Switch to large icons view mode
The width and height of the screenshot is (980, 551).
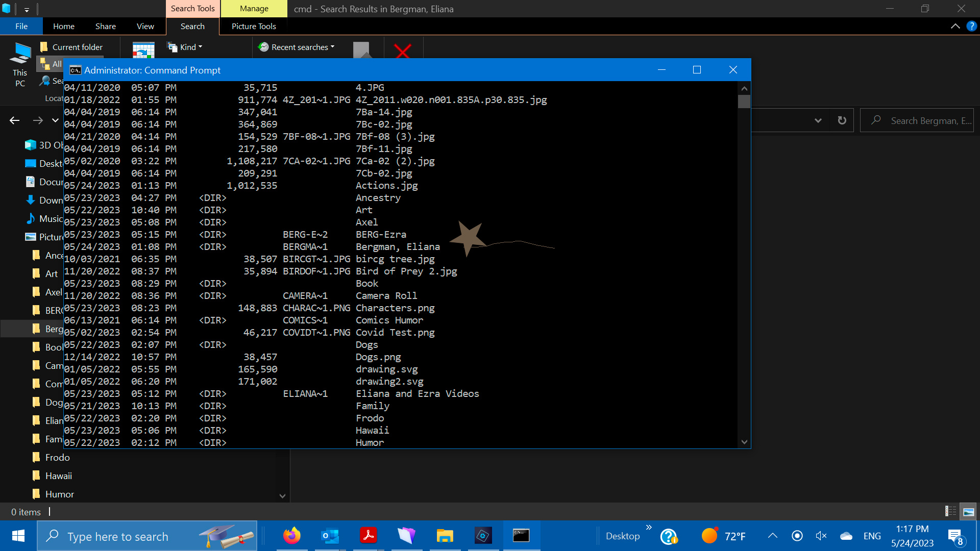[x=968, y=512]
